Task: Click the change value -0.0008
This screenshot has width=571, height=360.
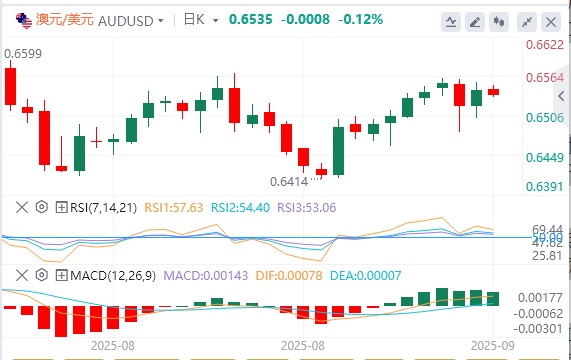Action: [x=305, y=19]
